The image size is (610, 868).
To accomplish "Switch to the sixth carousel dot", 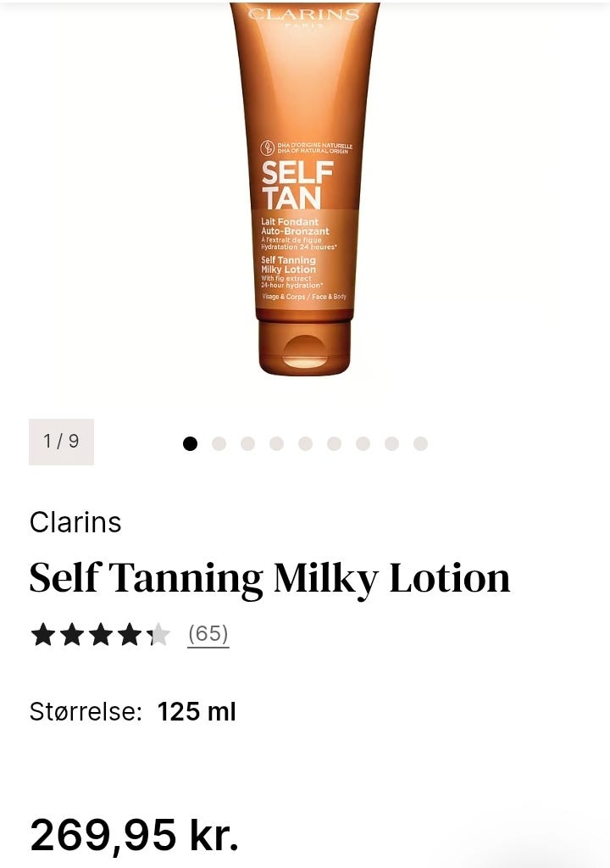I will pos(334,443).
